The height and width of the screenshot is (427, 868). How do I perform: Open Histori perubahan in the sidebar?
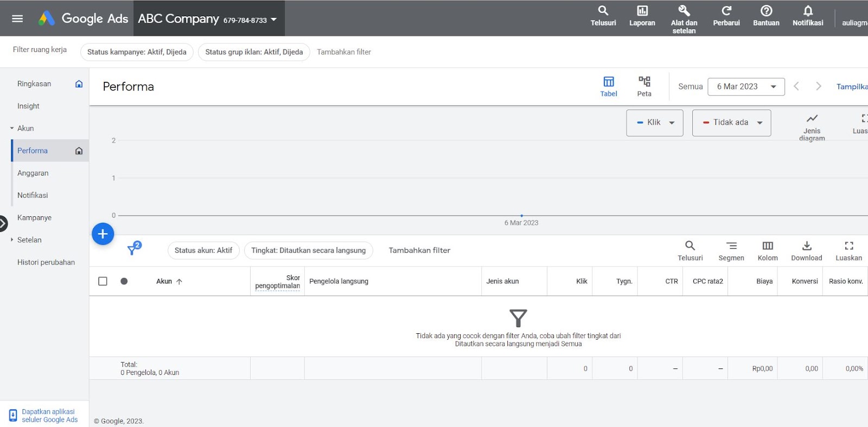[x=46, y=262]
